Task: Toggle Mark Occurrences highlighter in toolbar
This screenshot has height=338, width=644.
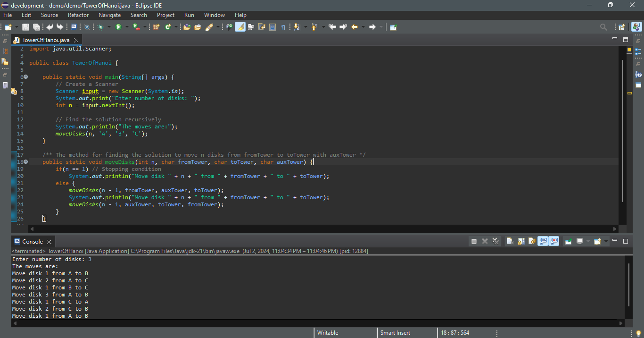Action: pos(240,27)
